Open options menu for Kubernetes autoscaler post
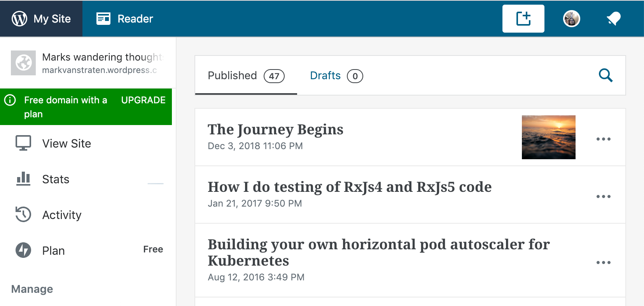The width and height of the screenshot is (644, 306). pos(604,263)
